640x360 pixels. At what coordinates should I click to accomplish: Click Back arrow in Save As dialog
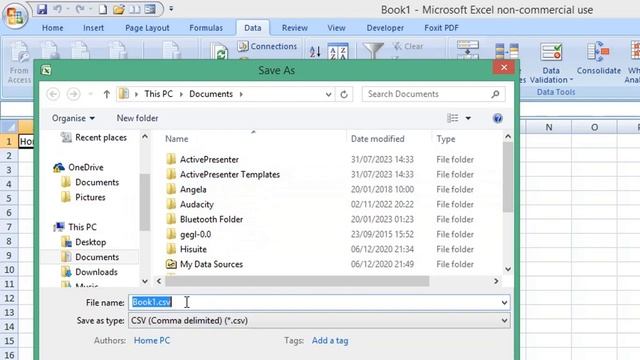(x=53, y=94)
